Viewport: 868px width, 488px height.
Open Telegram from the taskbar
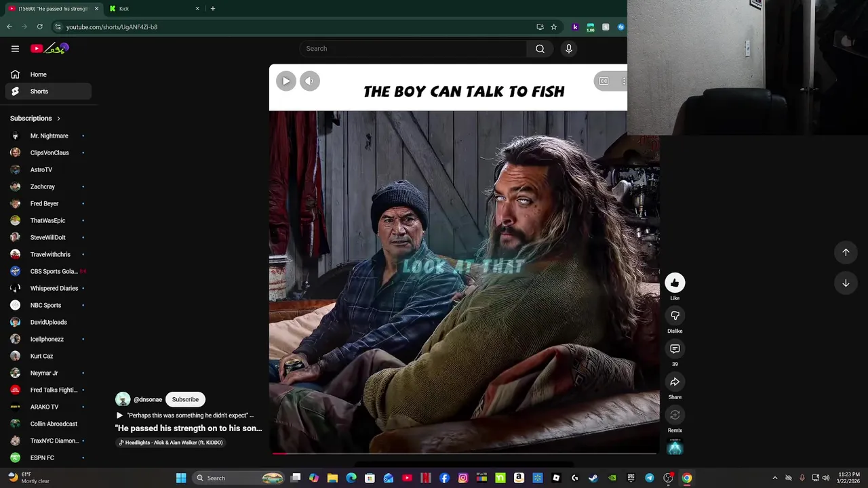point(650,478)
